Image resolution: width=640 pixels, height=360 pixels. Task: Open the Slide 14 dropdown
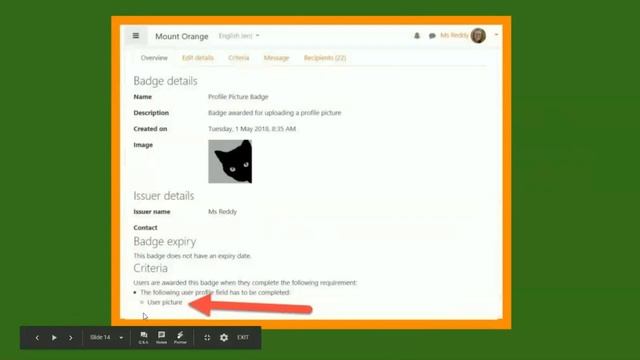point(107,338)
